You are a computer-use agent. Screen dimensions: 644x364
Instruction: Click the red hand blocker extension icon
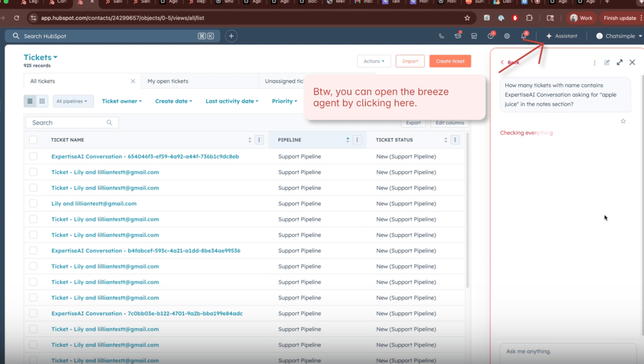click(x=515, y=18)
